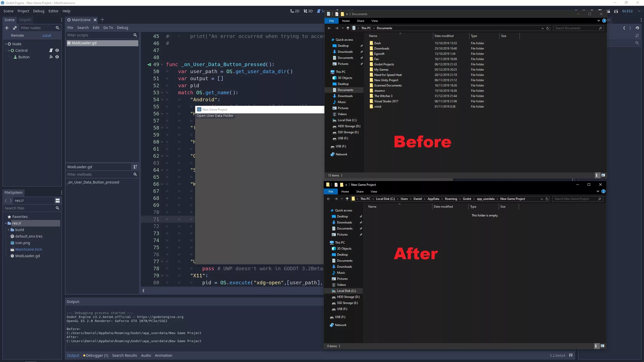The image size is (644, 362).
Task: Click the instance scene chain-link icon
Action: click(15, 28)
